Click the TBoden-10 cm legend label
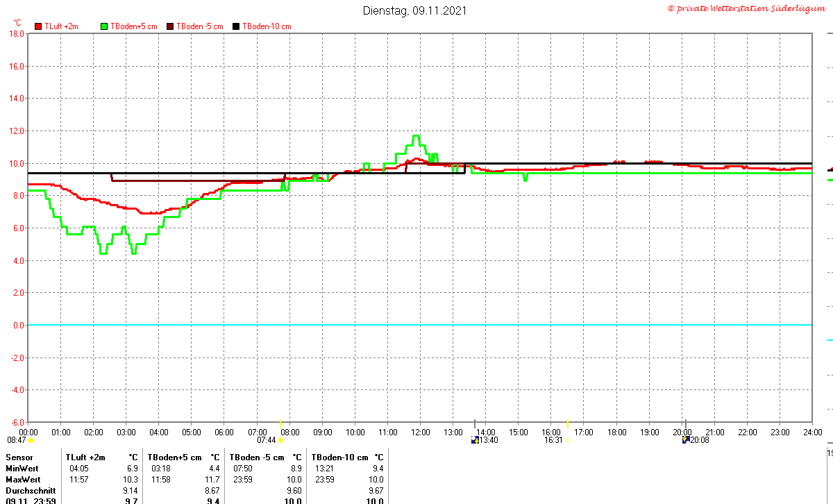The image size is (833, 504). 267,26
